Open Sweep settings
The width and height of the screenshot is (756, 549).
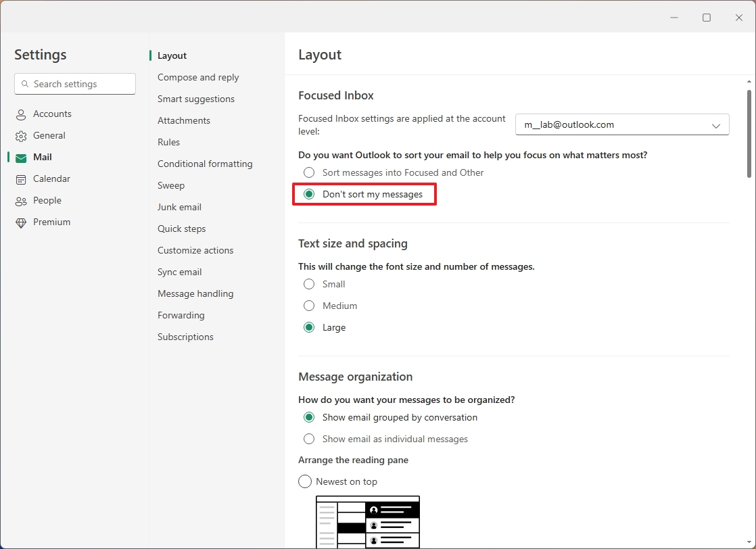(x=171, y=185)
